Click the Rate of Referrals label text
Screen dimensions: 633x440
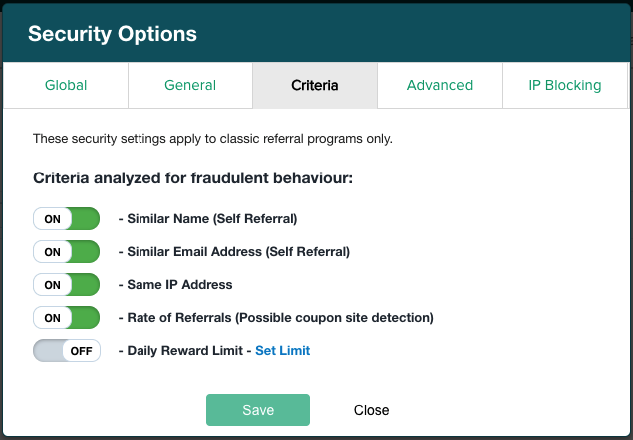point(279,318)
